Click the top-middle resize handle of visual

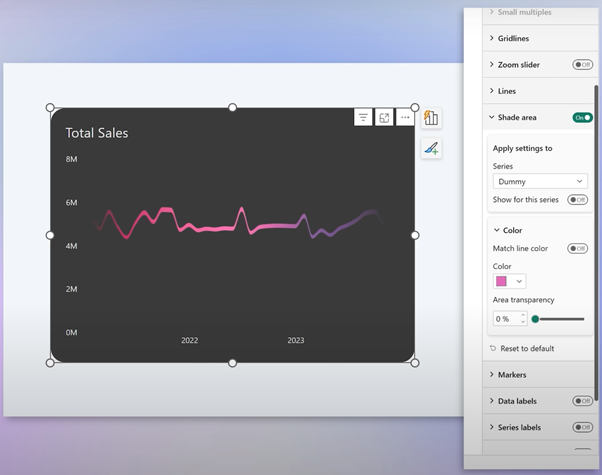(232, 108)
